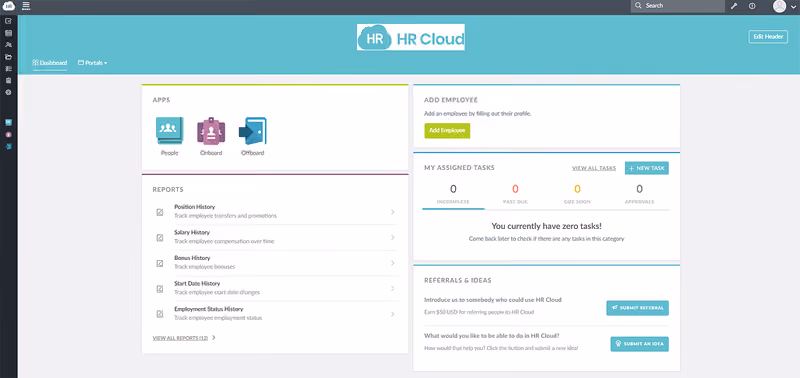The height and width of the screenshot is (378, 800).
Task: Click the blue Offboard app shortcut in sidebar
Action: (8, 146)
